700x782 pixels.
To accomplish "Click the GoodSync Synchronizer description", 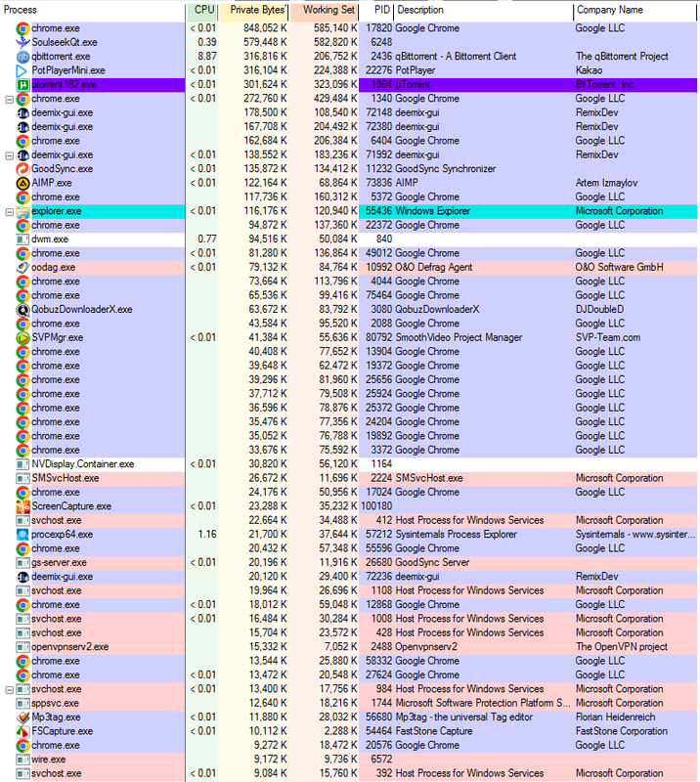I will [x=446, y=169].
